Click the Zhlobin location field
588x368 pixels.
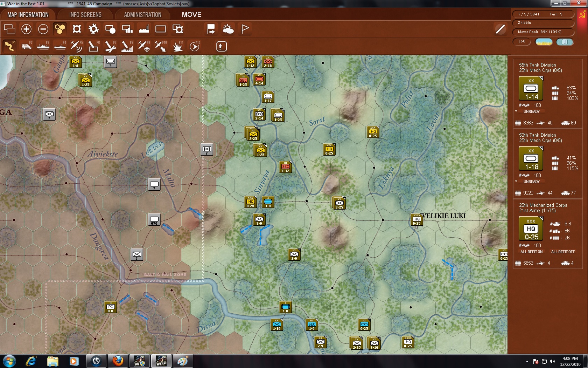[x=543, y=23]
